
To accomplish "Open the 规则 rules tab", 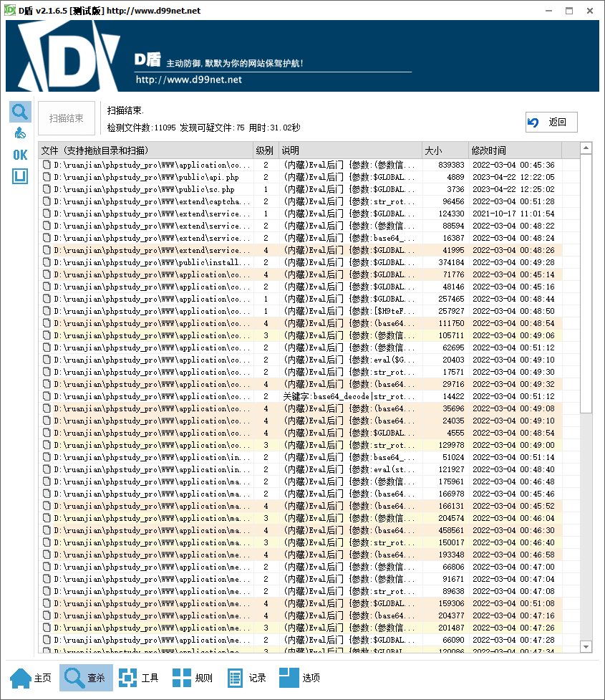I will click(193, 678).
